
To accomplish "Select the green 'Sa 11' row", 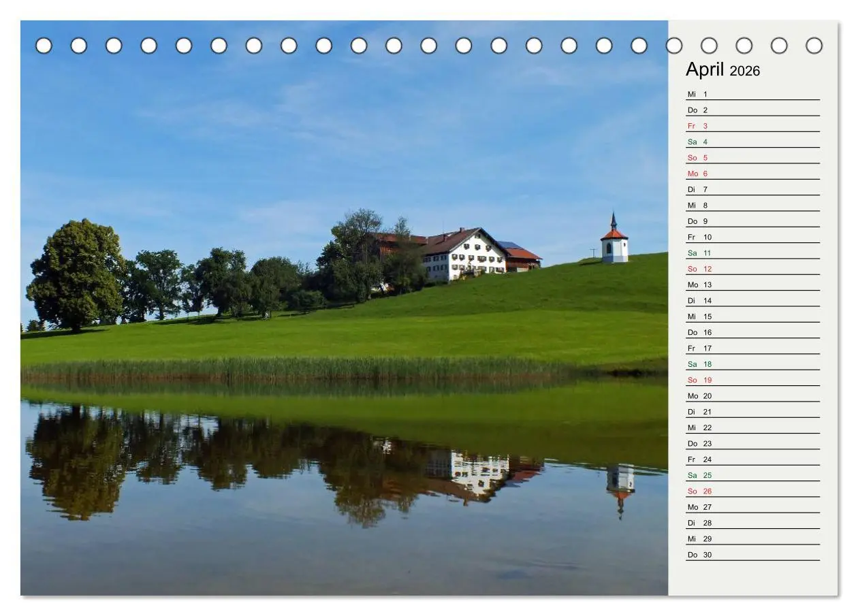I will (x=752, y=253).
